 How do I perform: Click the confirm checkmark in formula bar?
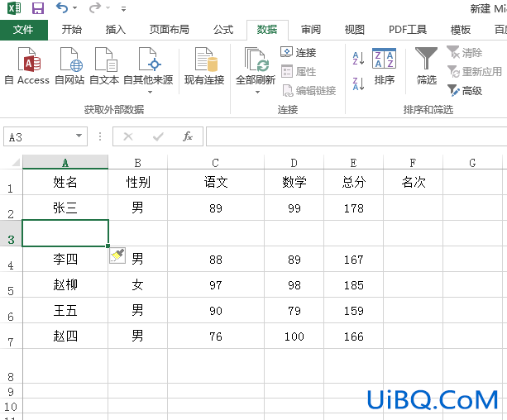(158, 136)
